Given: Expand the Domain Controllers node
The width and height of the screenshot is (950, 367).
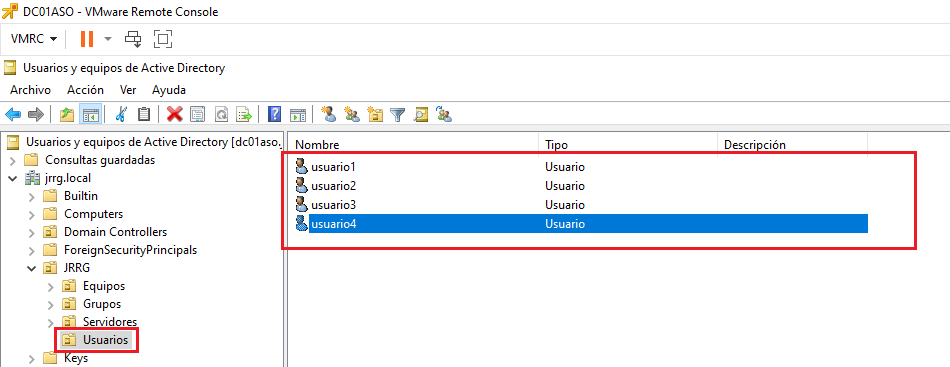Looking at the screenshot, I should [x=32, y=232].
